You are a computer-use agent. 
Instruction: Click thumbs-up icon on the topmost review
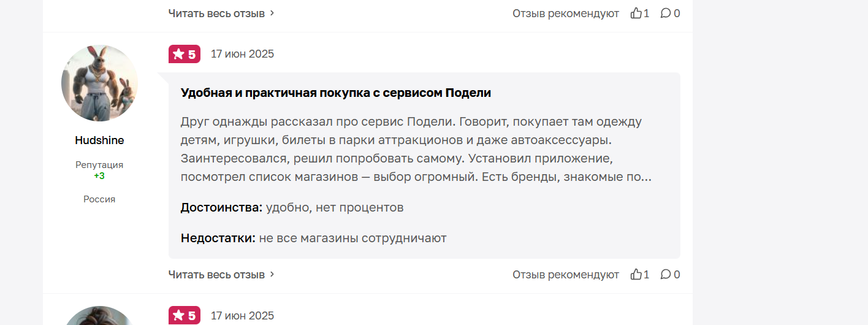pyautogui.click(x=636, y=13)
